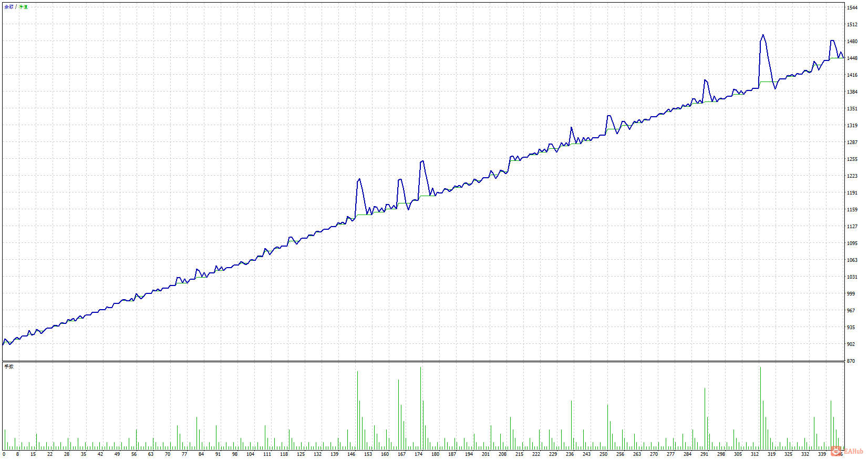Click the 1223 value on the price axis
The width and height of the screenshot is (868, 459).
[852, 176]
